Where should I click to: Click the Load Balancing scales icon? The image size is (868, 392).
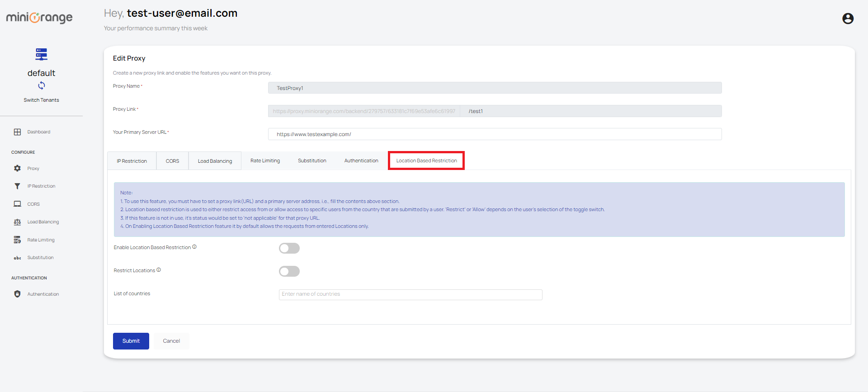pos(17,222)
